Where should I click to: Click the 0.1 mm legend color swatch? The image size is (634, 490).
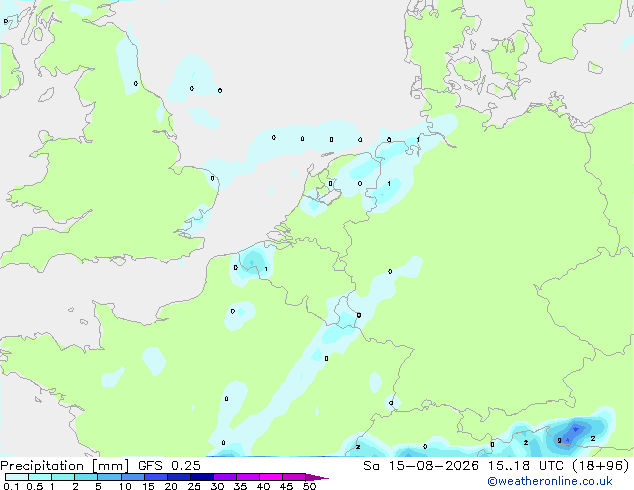point(17,477)
